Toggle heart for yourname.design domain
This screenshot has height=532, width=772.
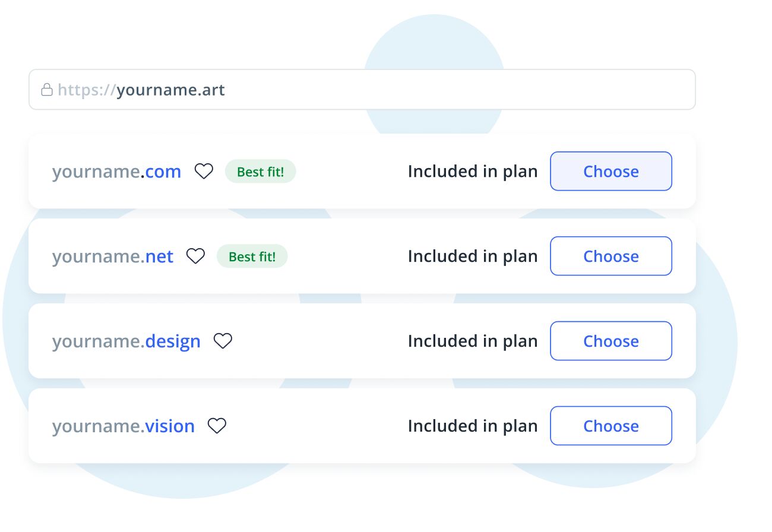(223, 341)
